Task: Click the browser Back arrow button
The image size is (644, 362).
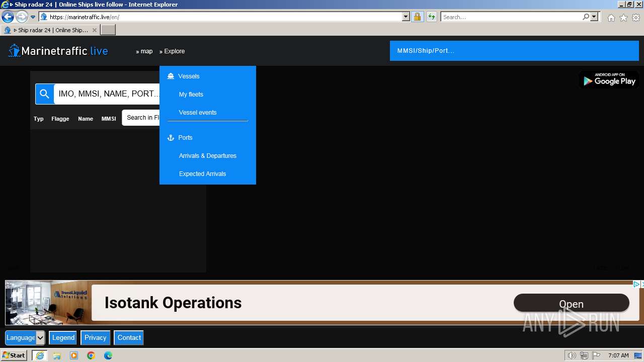Action: [8, 17]
